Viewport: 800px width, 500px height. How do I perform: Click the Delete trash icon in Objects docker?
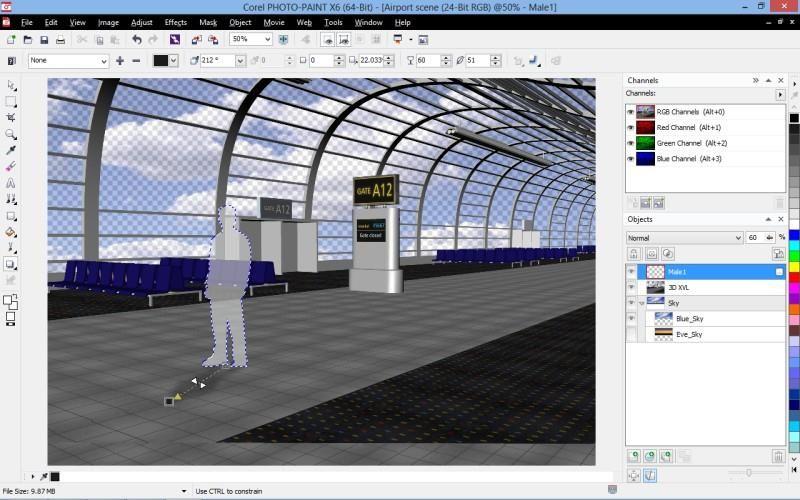pos(778,456)
